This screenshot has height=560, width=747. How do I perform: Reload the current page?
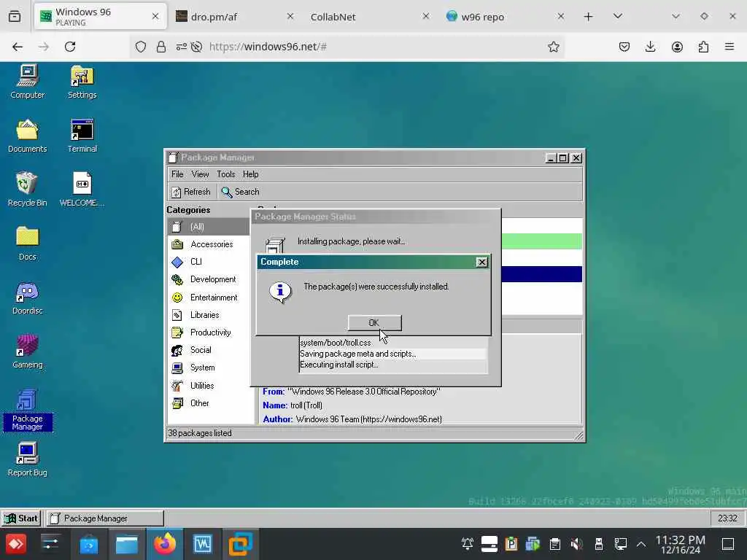point(70,47)
